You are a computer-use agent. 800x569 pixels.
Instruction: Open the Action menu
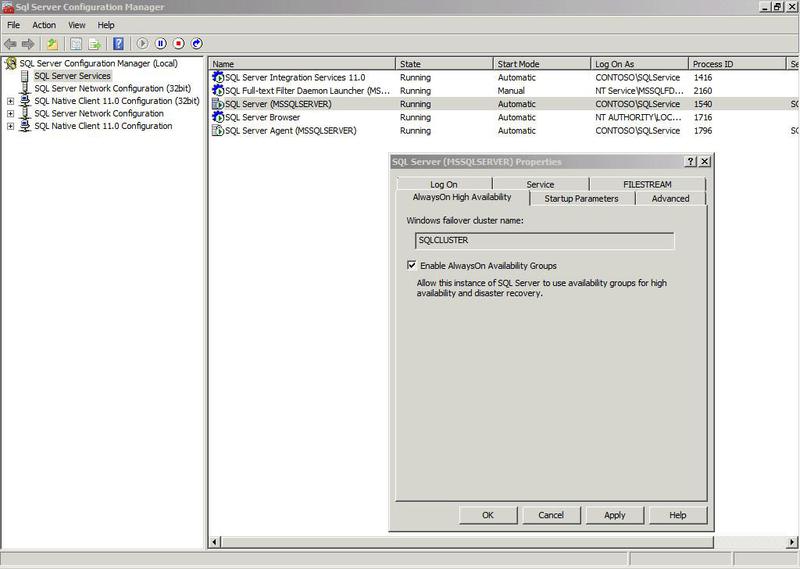(x=44, y=25)
